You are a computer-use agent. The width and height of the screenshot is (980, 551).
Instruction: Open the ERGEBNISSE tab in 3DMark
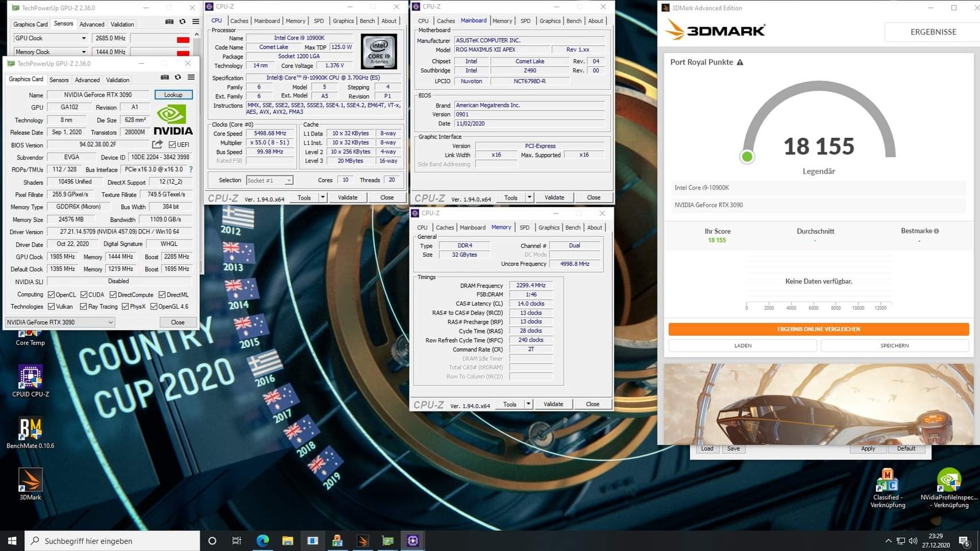[x=933, y=32]
